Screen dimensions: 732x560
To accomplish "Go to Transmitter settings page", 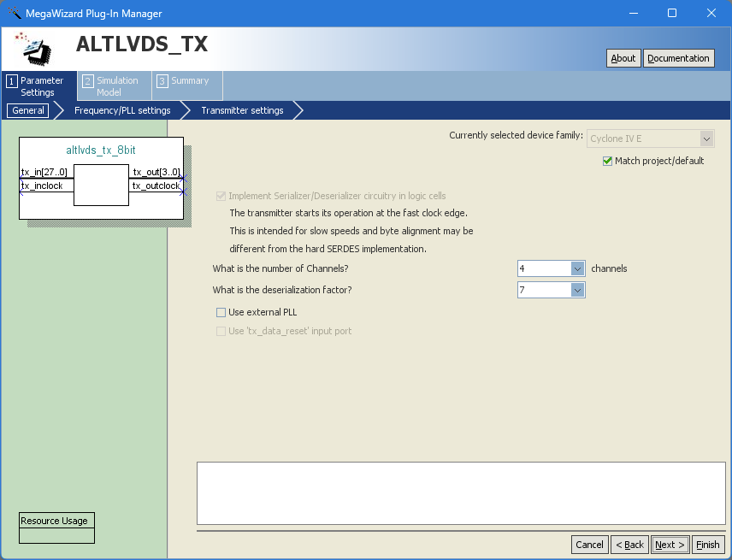I will pos(242,110).
